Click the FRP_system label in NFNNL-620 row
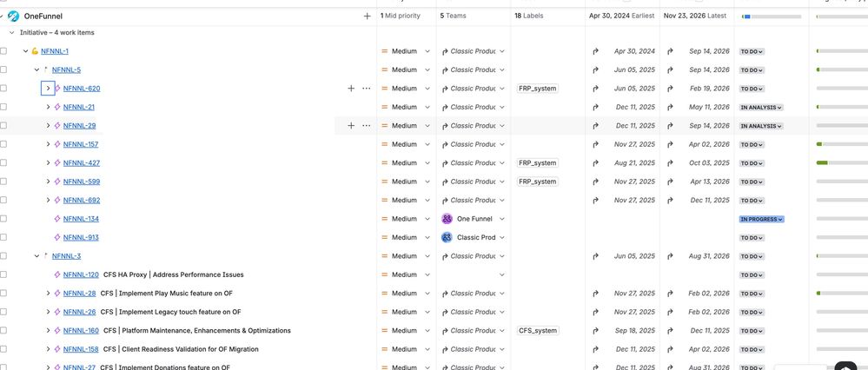 [x=537, y=88]
